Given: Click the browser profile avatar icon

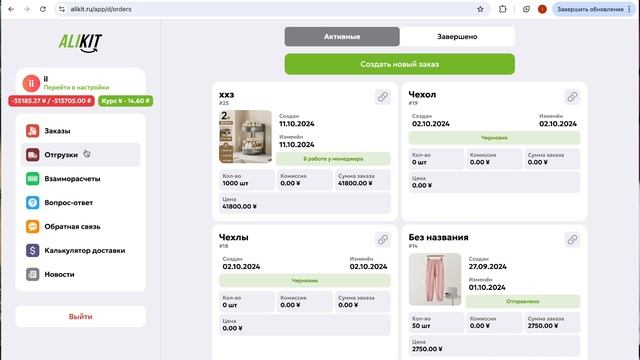Looking at the screenshot, I should [x=542, y=9].
